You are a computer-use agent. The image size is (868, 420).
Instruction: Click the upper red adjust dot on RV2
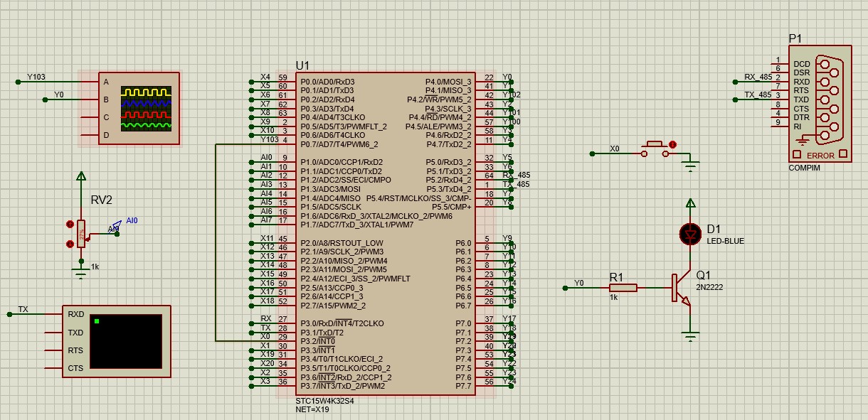pyautogui.click(x=70, y=225)
